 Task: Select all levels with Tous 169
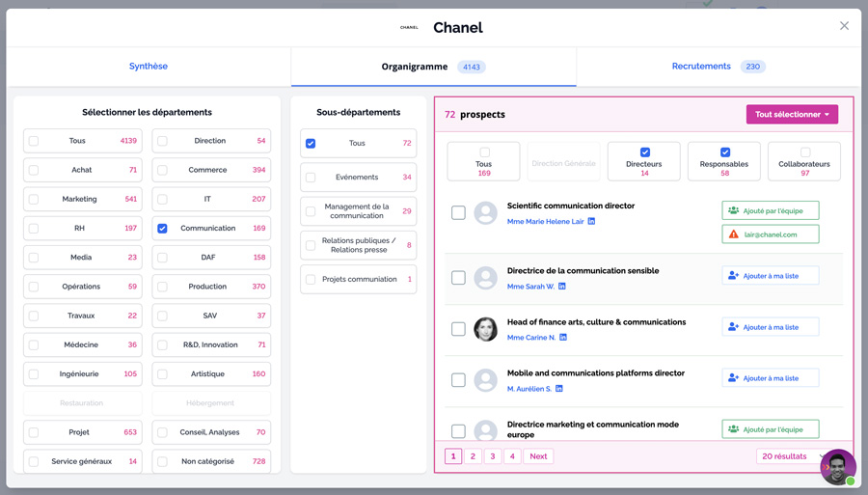click(485, 152)
